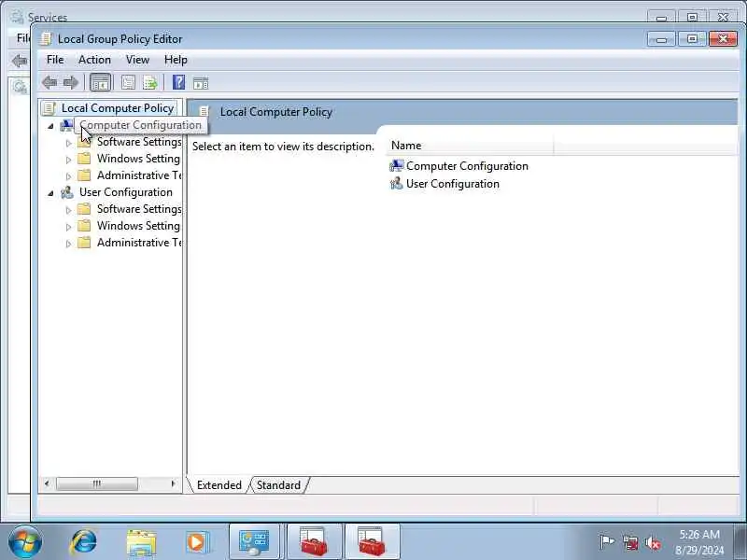Viewport: 747px width, 560px height.
Task: Click tree pane scrollbar left arrow
Action: [x=47, y=483]
